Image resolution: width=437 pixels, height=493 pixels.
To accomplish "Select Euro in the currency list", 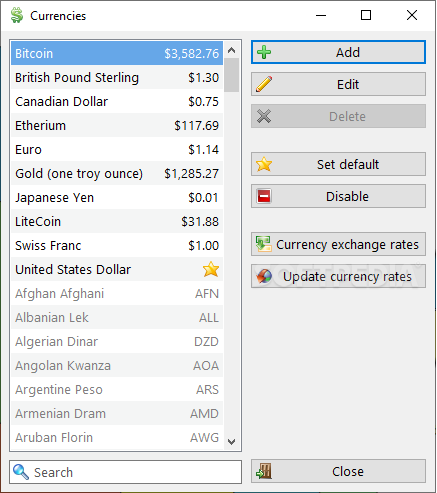I will (117, 150).
